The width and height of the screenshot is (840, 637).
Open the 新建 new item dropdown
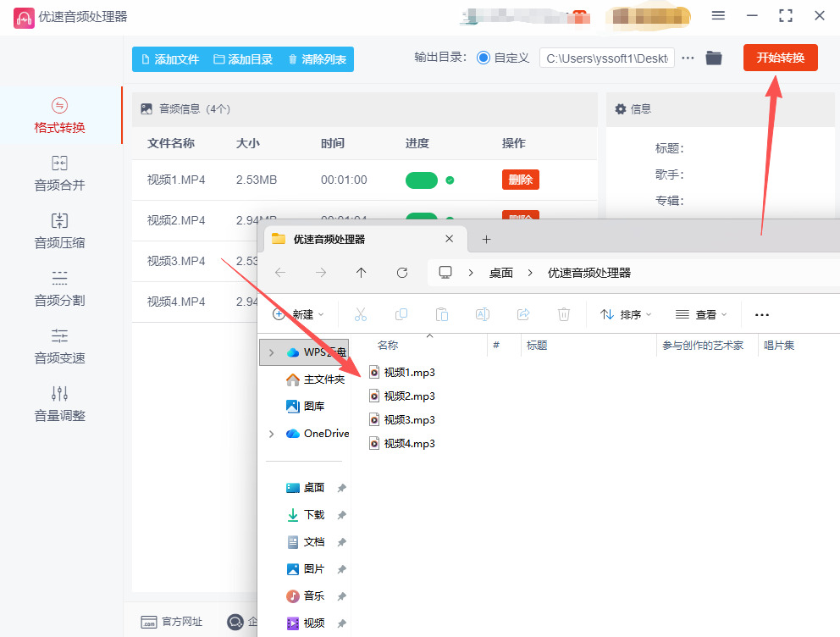click(x=298, y=314)
